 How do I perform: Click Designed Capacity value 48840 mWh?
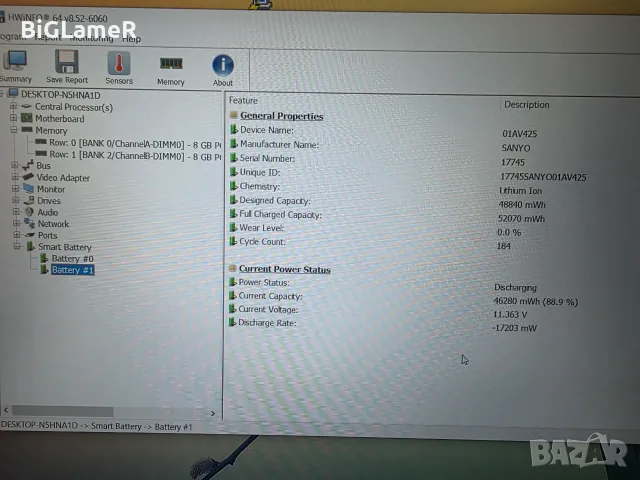click(522, 204)
